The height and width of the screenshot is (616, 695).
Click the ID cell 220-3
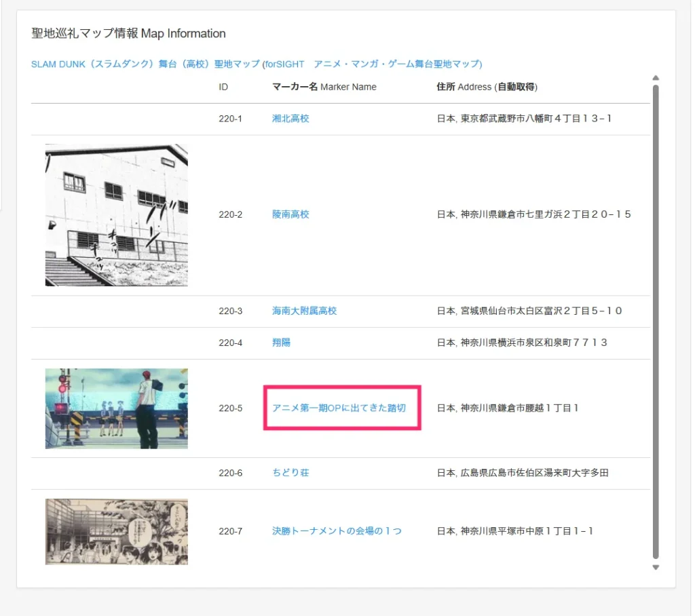coord(231,311)
